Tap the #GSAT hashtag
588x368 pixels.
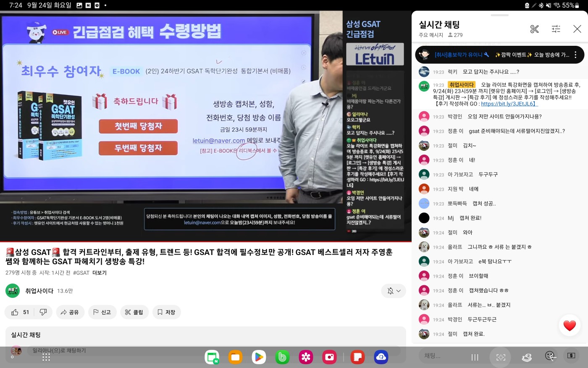click(81, 273)
